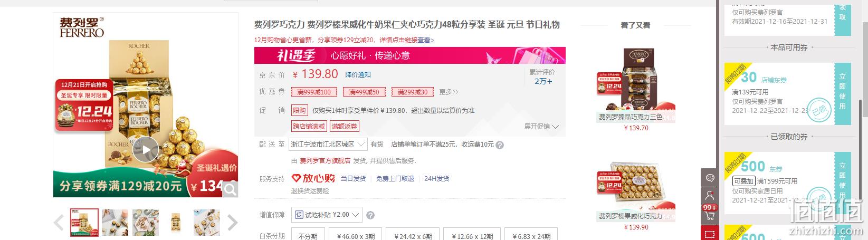Viewport: 868px width, 240px height.
Task: Open the user account sidebar icon
Action: [x=710, y=195]
